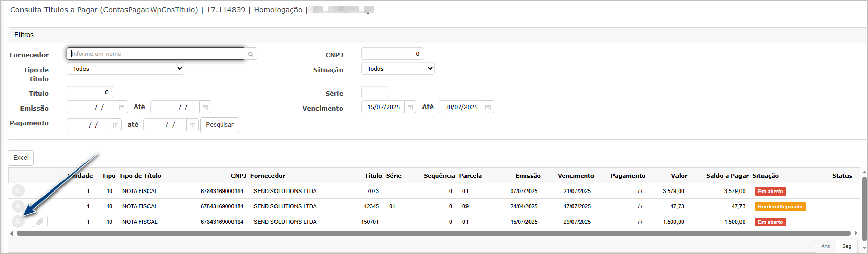Open the first Pagamento date calendar icon

pyautogui.click(x=116, y=125)
